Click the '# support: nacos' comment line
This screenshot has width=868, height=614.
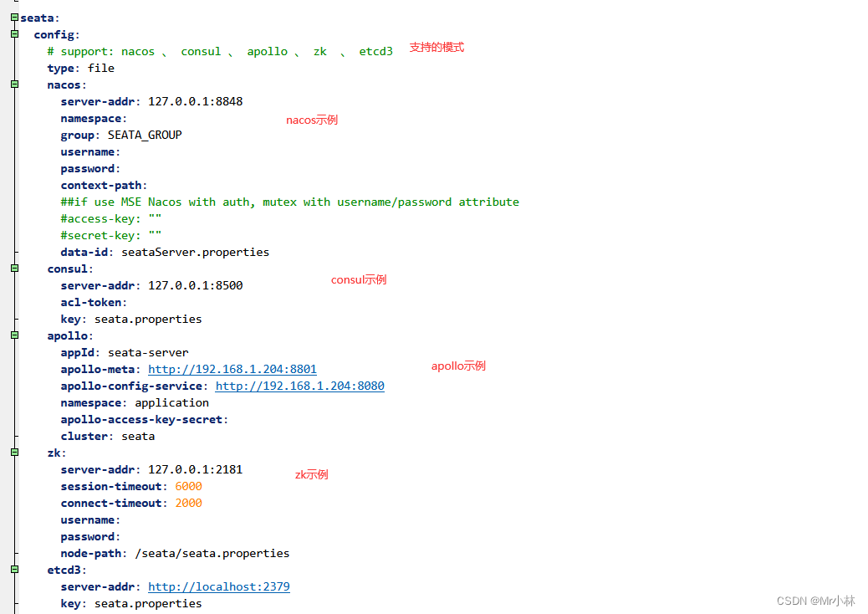(220, 52)
